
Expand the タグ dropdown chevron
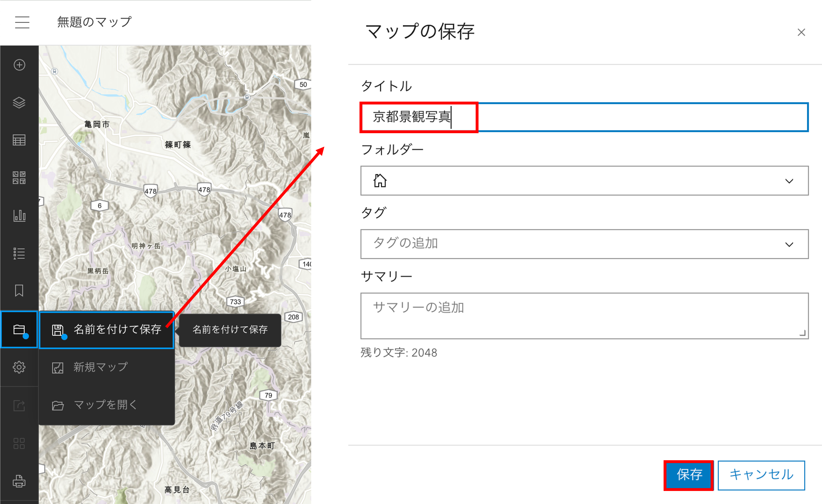click(789, 244)
